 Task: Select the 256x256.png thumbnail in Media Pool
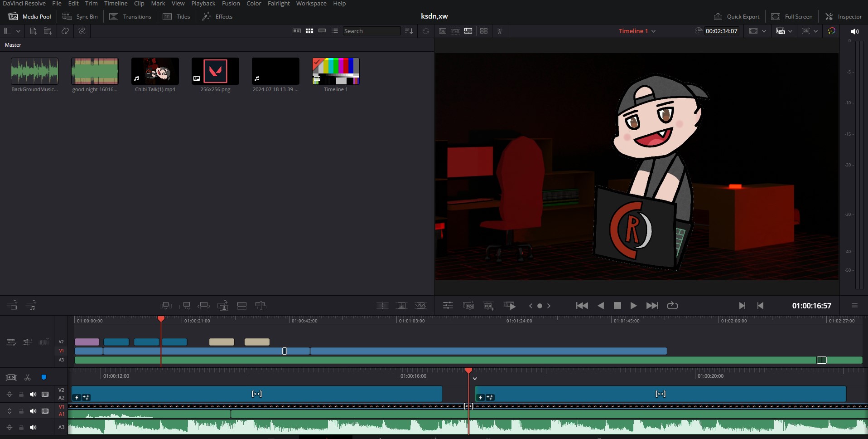tap(215, 71)
